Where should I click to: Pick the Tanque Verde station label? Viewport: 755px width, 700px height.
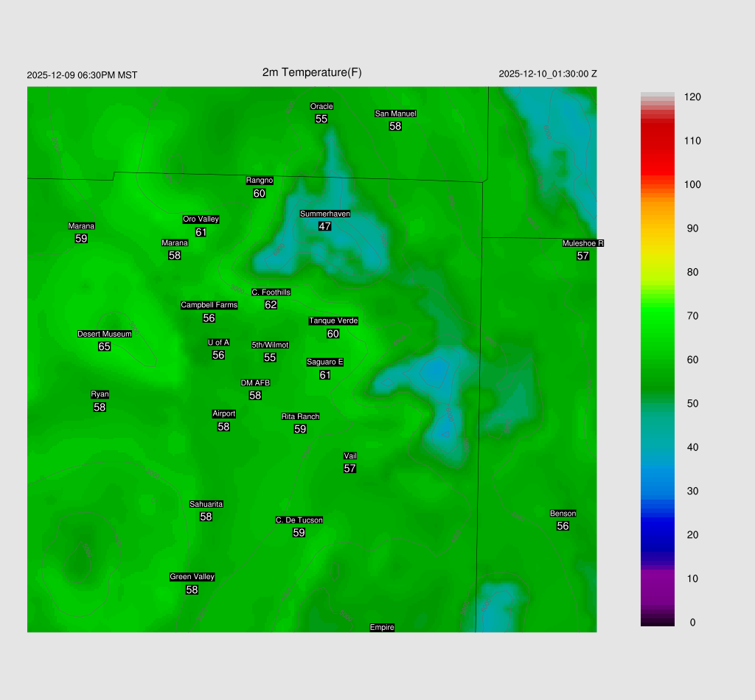[x=333, y=321]
